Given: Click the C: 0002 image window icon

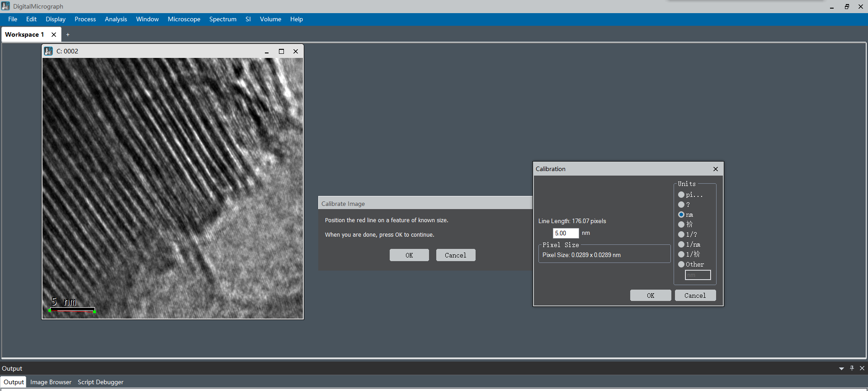Looking at the screenshot, I should point(48,51).
